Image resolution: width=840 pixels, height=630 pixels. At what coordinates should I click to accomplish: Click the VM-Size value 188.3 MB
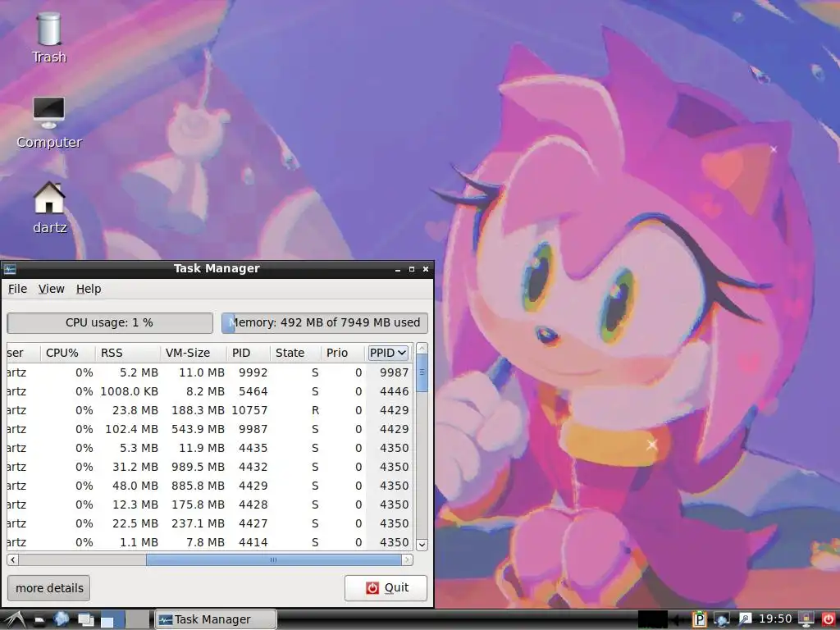tap(198, 410)
